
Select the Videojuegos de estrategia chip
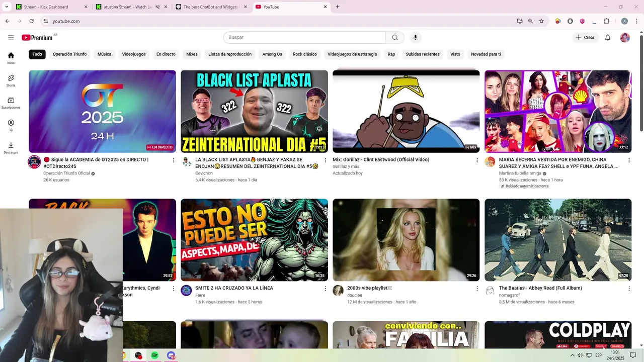[x=352, y=54]
